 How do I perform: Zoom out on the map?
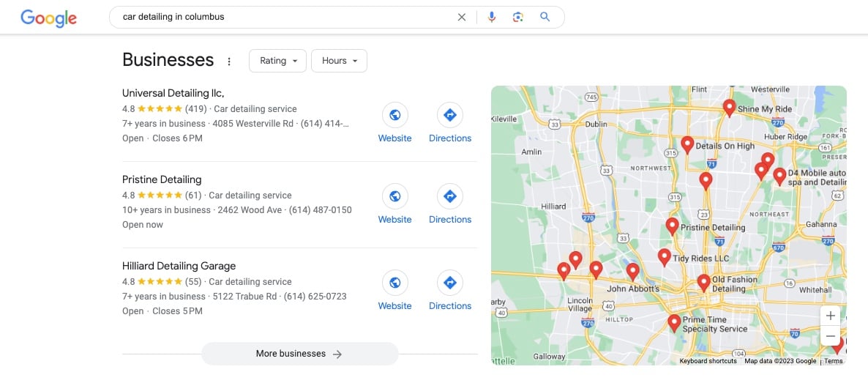pos(831,336)
